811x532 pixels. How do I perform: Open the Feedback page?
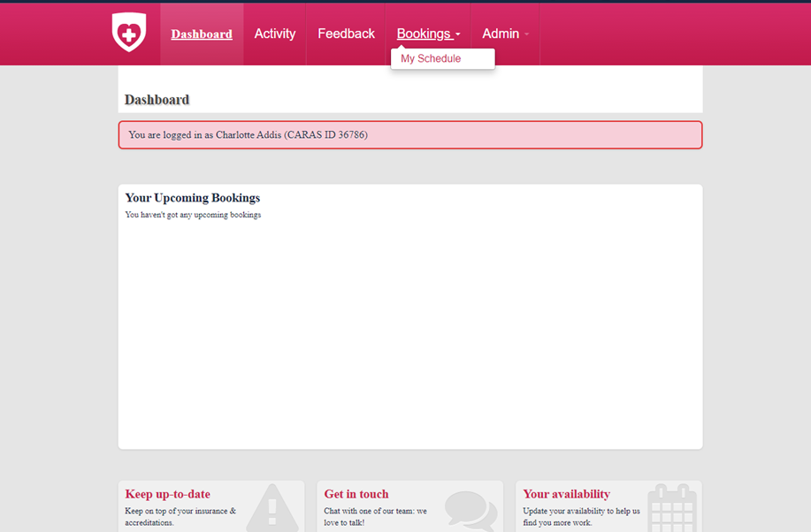coord(346,34)
